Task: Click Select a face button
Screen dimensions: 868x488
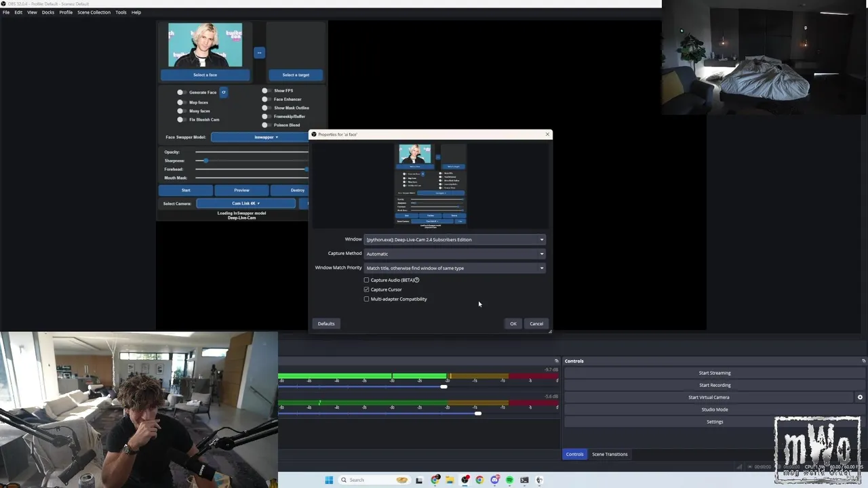Action: pos(205,75)
